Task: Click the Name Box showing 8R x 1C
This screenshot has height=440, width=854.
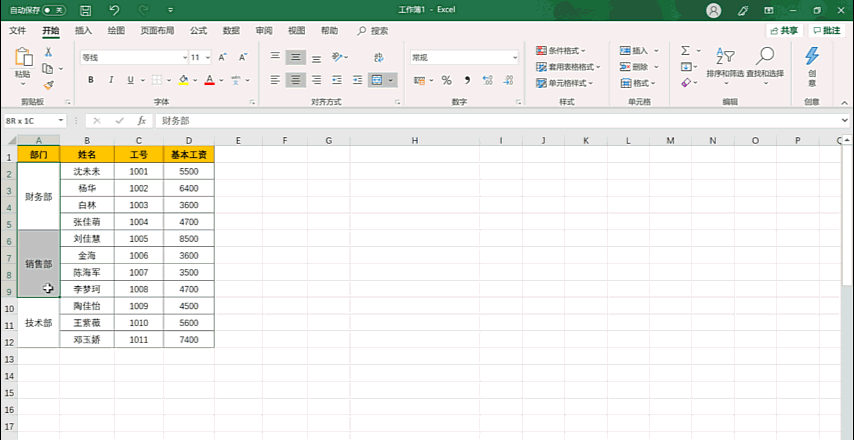Action: click(x=34, y=121)
